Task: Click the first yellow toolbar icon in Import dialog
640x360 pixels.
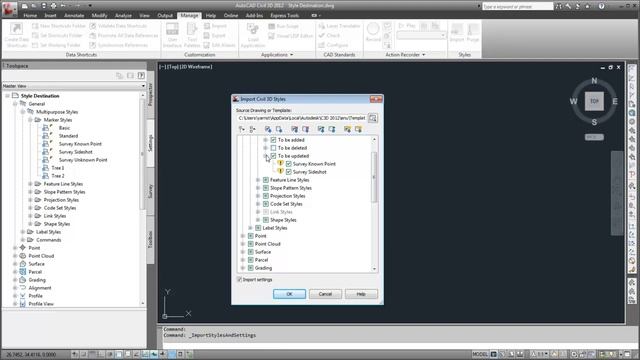Action: click(x=347, y=129)
